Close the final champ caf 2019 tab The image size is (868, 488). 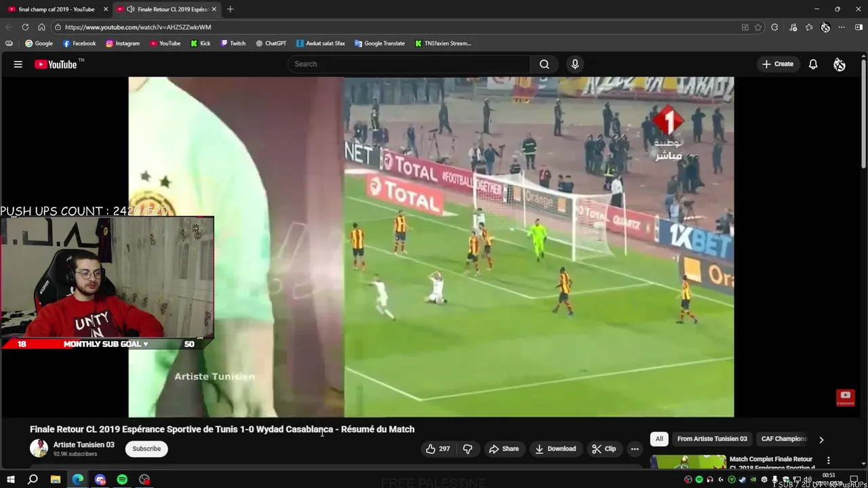click(x=106, y=9)
